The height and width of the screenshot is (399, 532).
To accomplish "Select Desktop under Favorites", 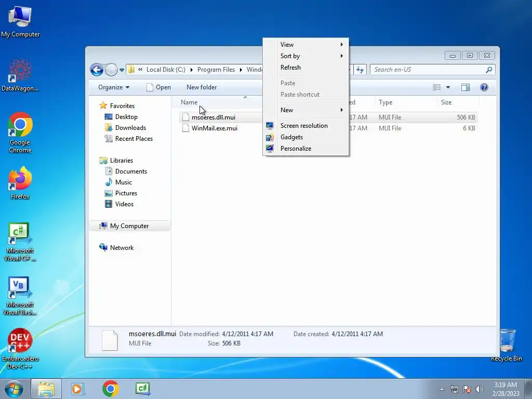I will coord(121,117).
